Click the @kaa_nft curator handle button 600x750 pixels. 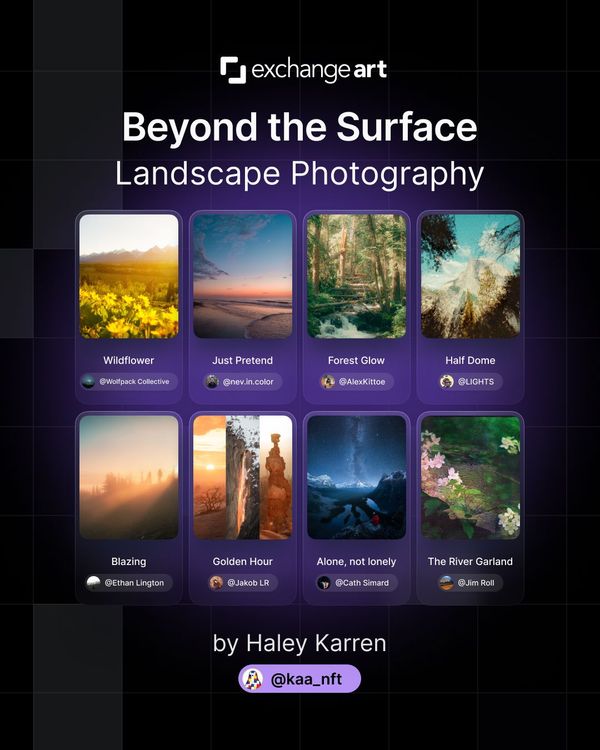[300, 679]
